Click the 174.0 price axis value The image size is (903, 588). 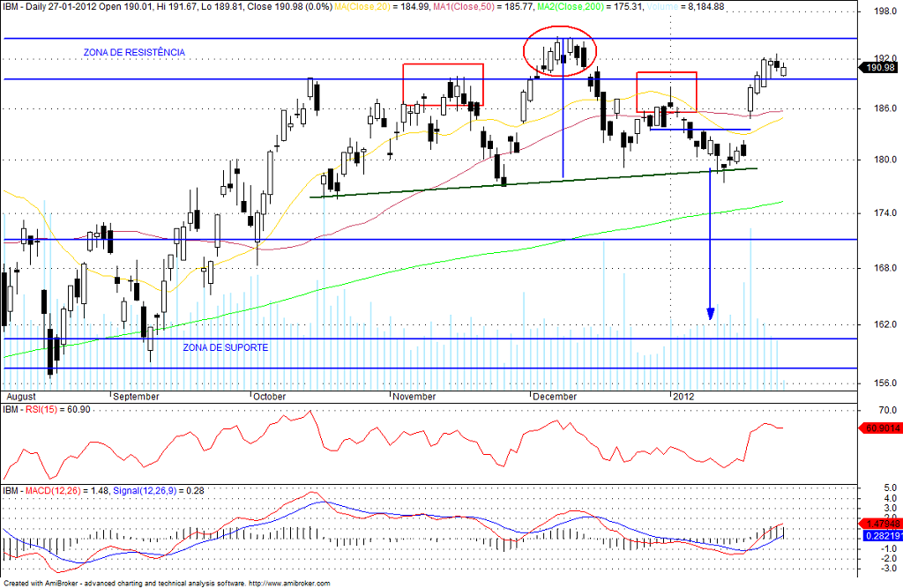[885, 213]
